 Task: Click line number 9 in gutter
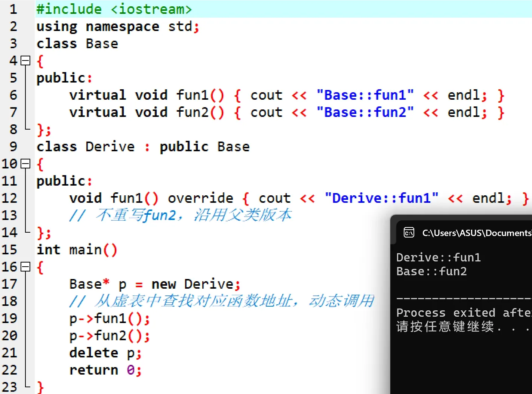coord(13,146)
